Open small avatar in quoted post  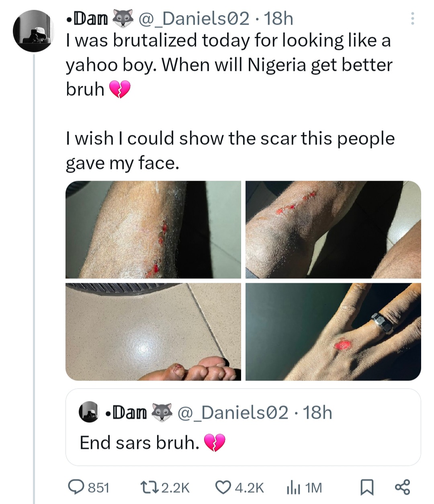click(88, 412)
